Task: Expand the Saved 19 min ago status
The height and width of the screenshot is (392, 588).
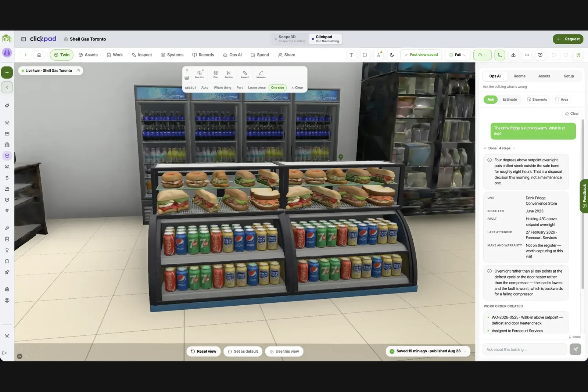Action: click(428, 351)
